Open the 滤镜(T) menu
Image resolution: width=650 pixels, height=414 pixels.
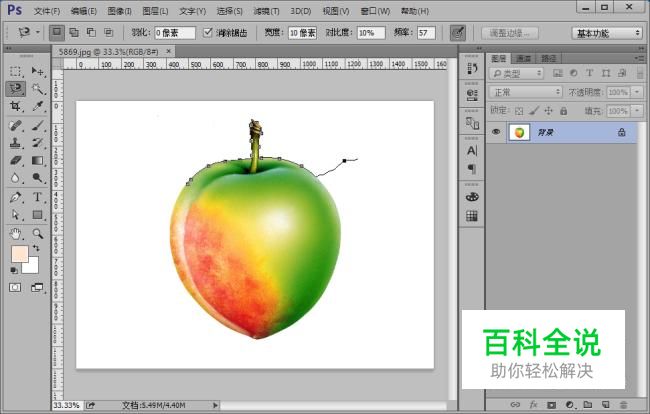(266, 11)
